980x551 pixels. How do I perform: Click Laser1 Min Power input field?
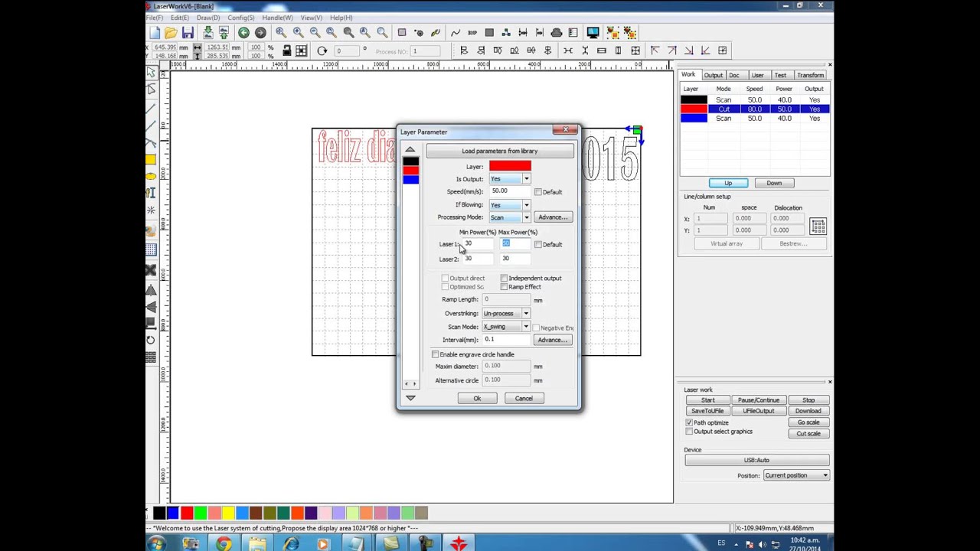478,244
